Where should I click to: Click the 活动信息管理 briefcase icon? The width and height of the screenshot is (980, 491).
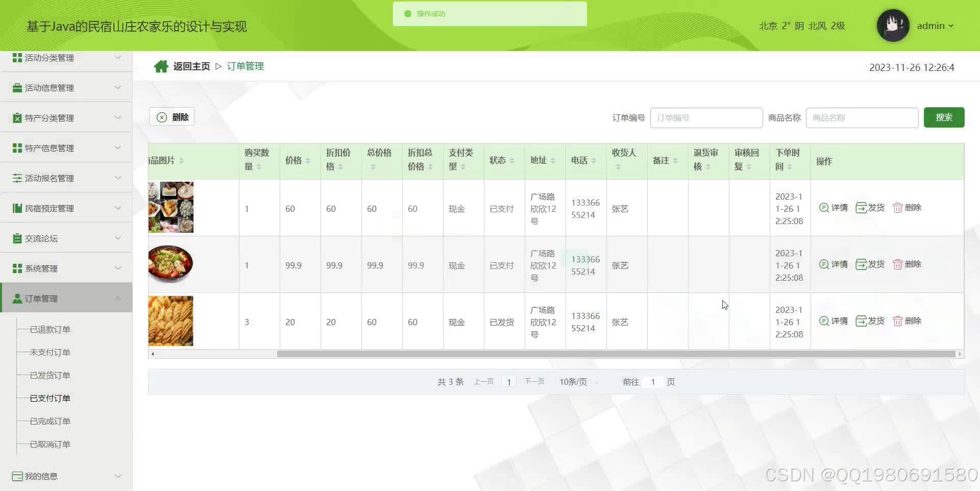click(17, 88)
